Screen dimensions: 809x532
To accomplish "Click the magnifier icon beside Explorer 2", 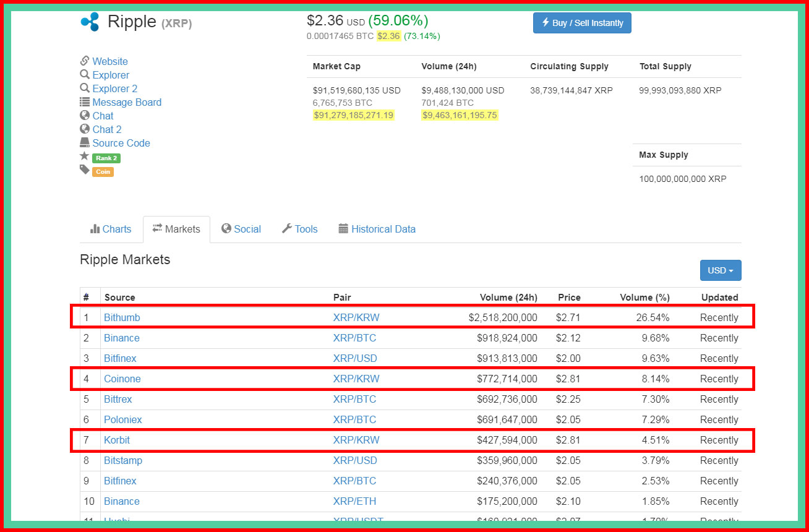I will point(85,88).
